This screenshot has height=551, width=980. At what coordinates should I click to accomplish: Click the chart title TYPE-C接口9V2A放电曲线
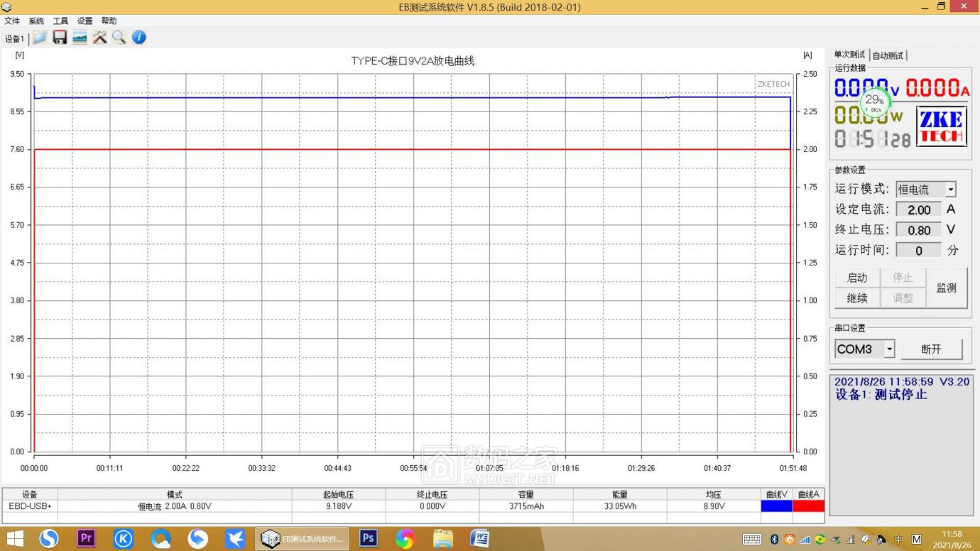coord(413,61)
